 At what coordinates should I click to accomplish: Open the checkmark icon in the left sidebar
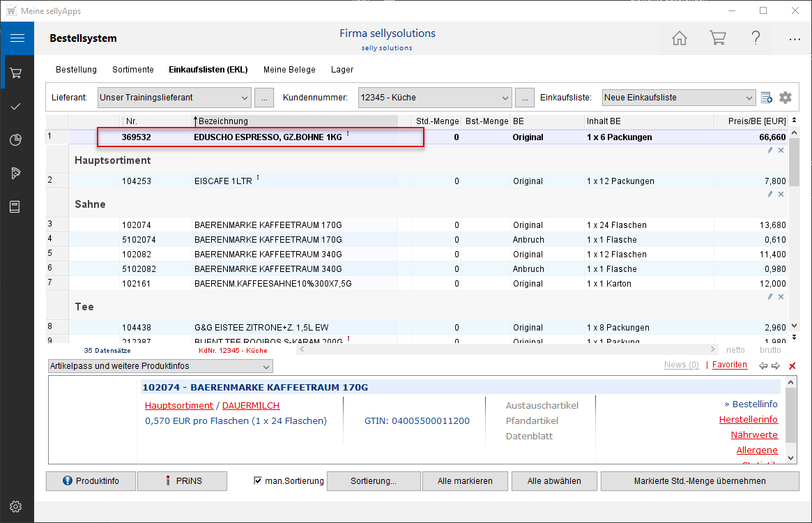coord(17,106)
